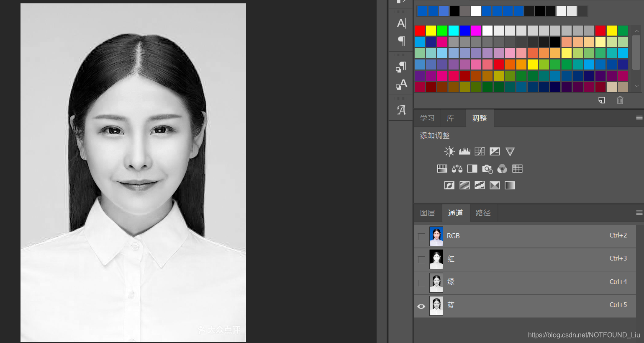Click swatches panel scroll-up arrow
Viewport: 644px width, 343px height.
(x=636, y=31)
